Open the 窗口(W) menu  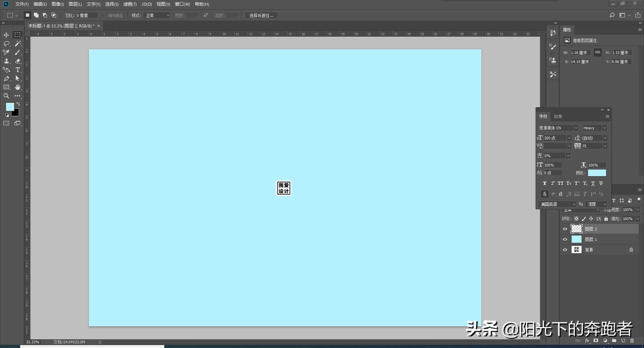click(x=182, y=4)
